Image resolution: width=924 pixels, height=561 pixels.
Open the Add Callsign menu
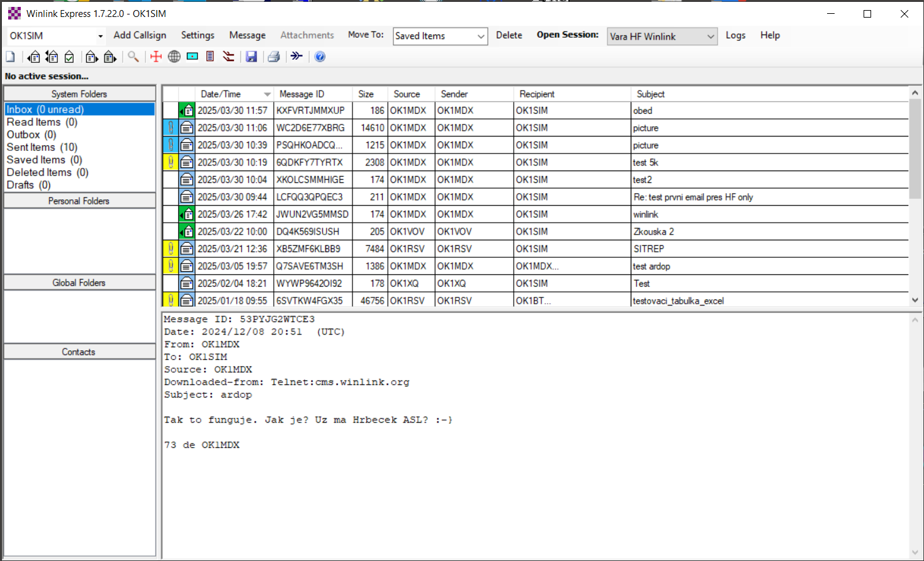click(140, 35)
